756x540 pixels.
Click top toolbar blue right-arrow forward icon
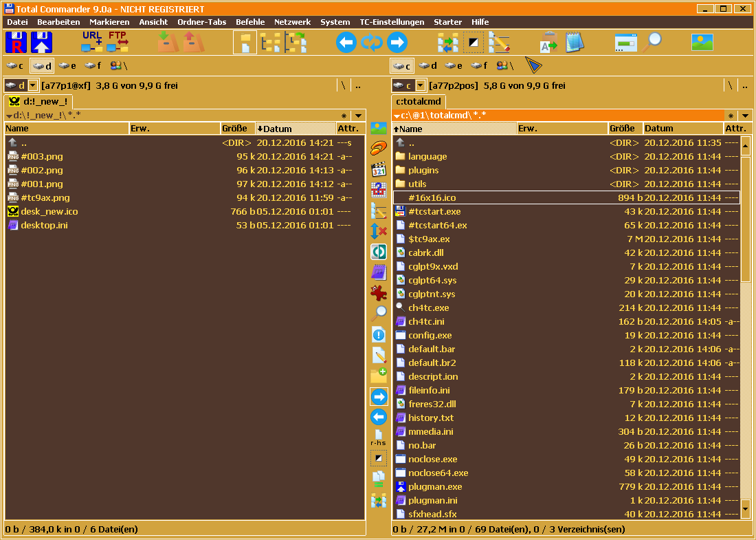pos(397,43)
